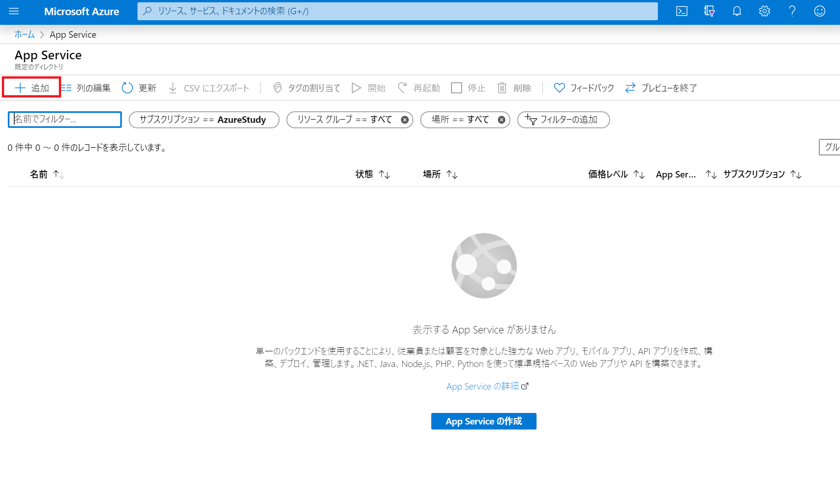Image resolution: width=840 pixels, height=504 pixels.
Task: Open the directory and subscription filter icon
Action: pos(709,11)
